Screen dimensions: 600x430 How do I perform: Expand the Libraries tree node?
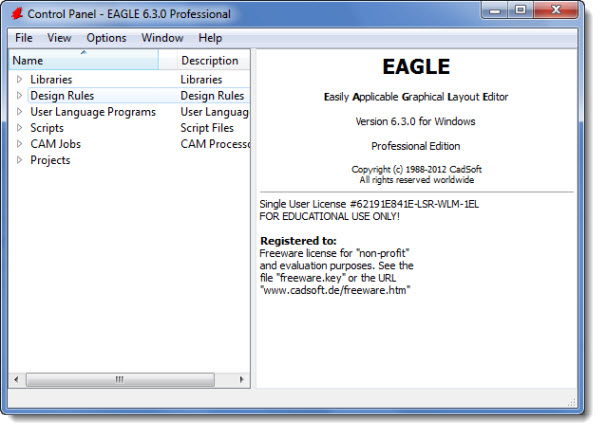(x=19, y=79)
